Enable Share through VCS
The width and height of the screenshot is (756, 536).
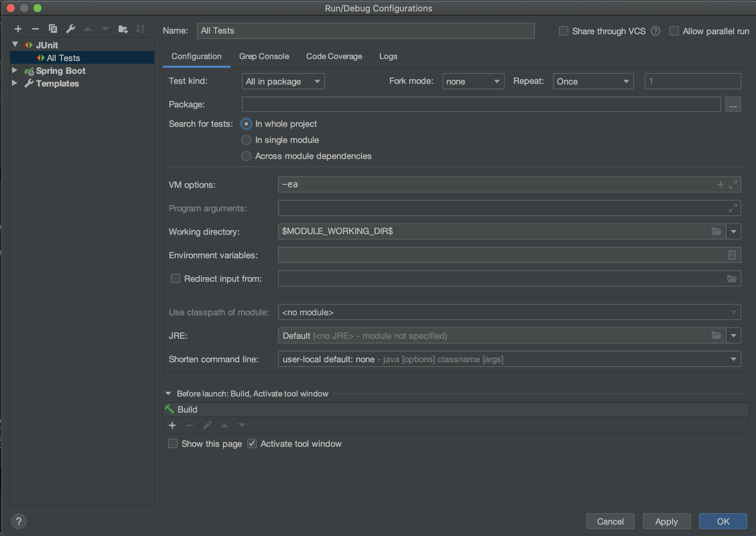point(563,31)
